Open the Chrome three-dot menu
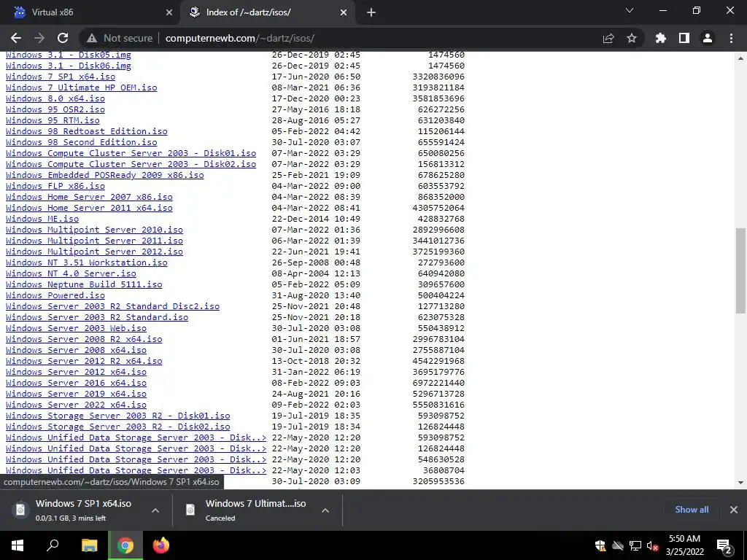 tap(731, 38)
